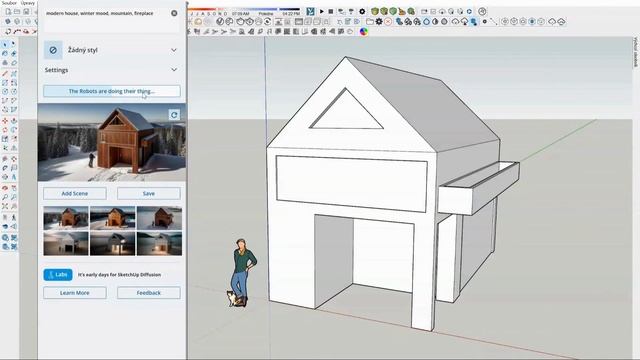Click the circular icon right of top toolbar

(x=482, y=11)
